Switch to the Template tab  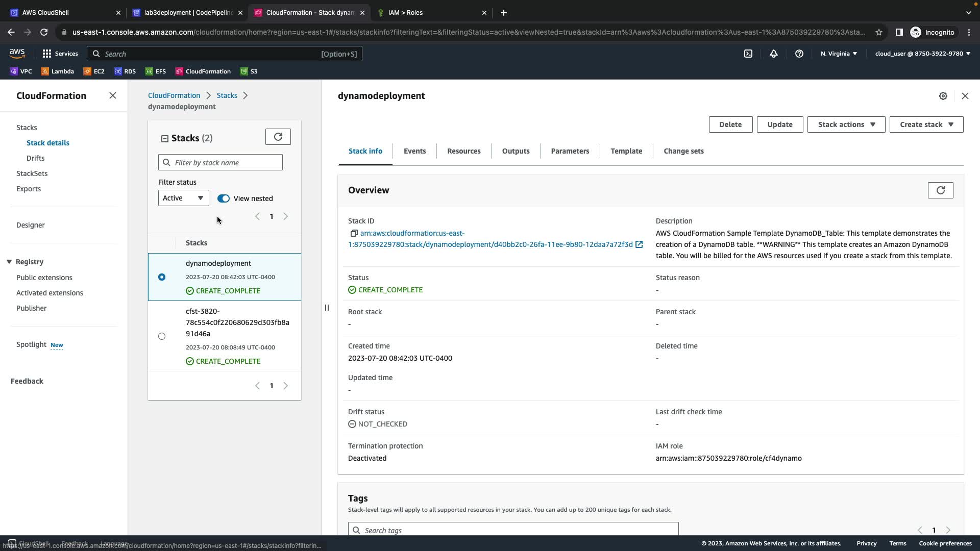tap(626, 151)
